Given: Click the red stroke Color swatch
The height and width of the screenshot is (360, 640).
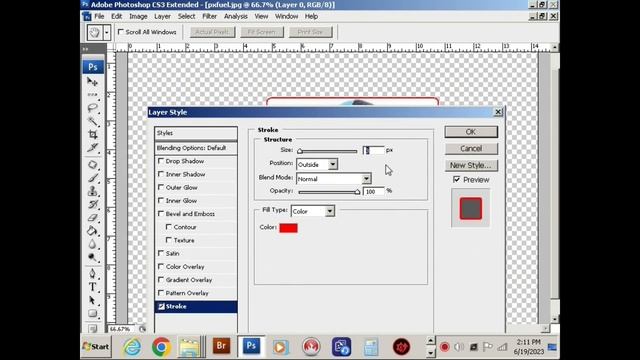Looking at the screenshot, I should pos(289,228).
